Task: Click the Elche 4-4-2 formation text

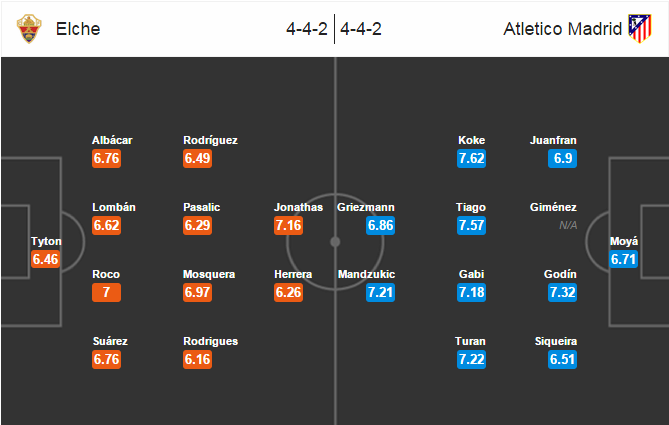Action: pyautogui.click(x=307, y=29)
